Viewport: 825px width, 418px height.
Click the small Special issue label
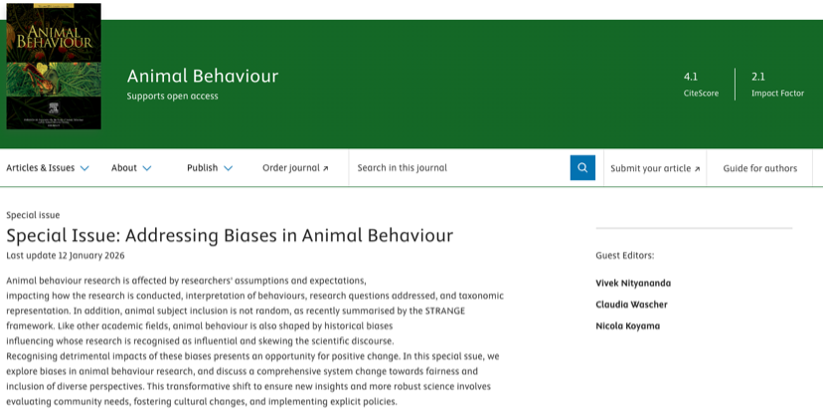click(33, 215)
